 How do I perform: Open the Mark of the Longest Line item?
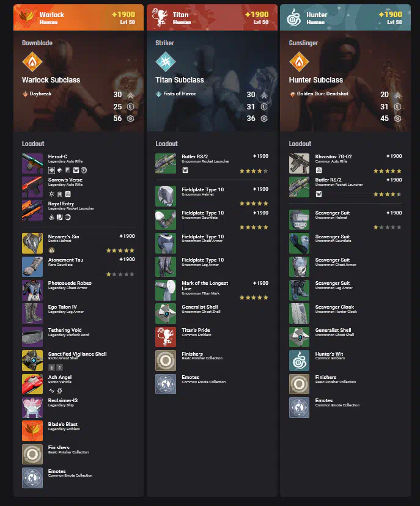[212, 290]
